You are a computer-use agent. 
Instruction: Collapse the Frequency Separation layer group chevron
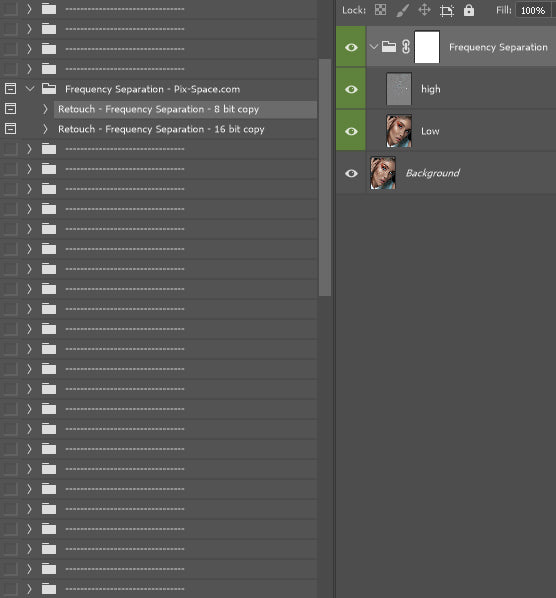click(374, 47)
